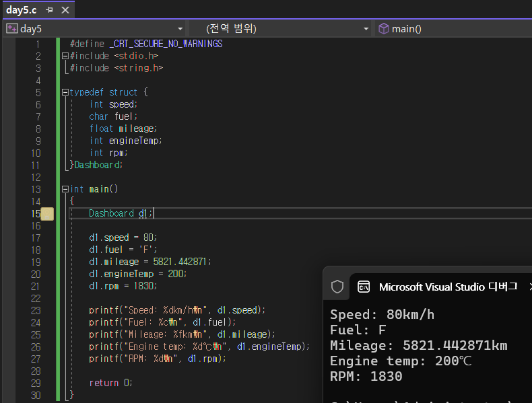The width and height of the screenshot is (532, 403).
Task: Click the printf Mileage statement on line 25
Action: tap(182, 334)
